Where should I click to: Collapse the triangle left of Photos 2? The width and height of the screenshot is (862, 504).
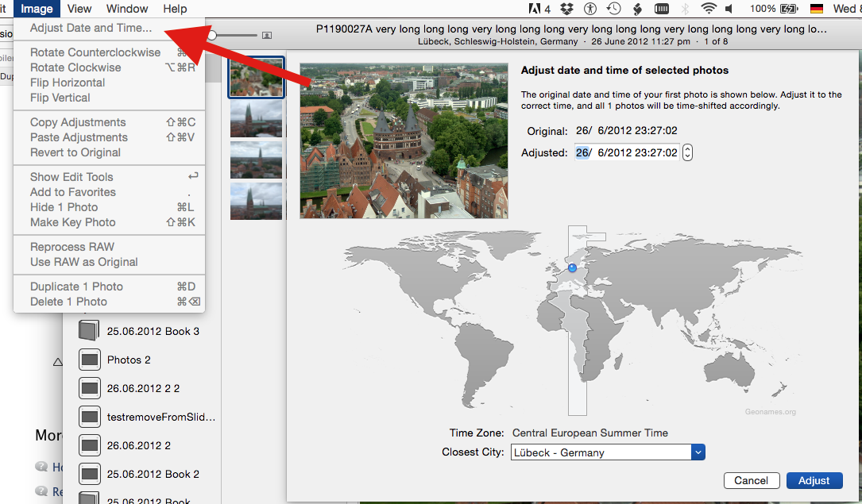(57, 362)
